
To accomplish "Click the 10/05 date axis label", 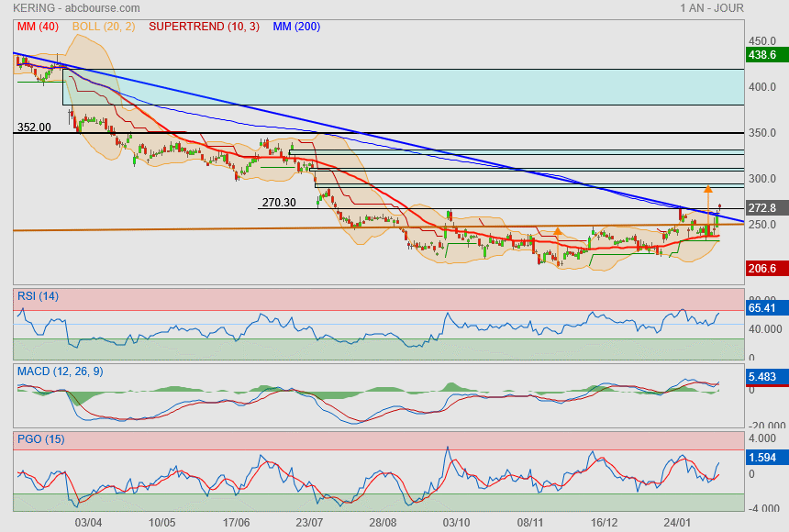I will coord(162,522).
